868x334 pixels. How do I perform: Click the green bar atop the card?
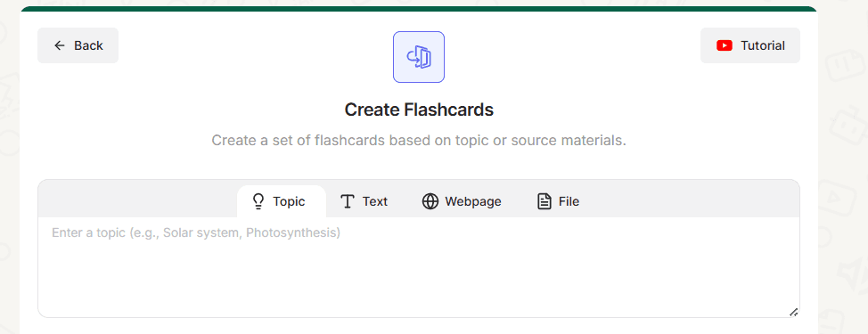coord(419,9)
